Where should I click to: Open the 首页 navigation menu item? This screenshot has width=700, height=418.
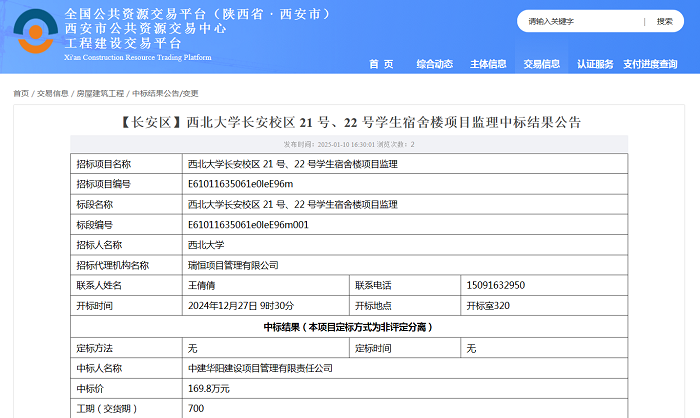(x=381, y=64)
